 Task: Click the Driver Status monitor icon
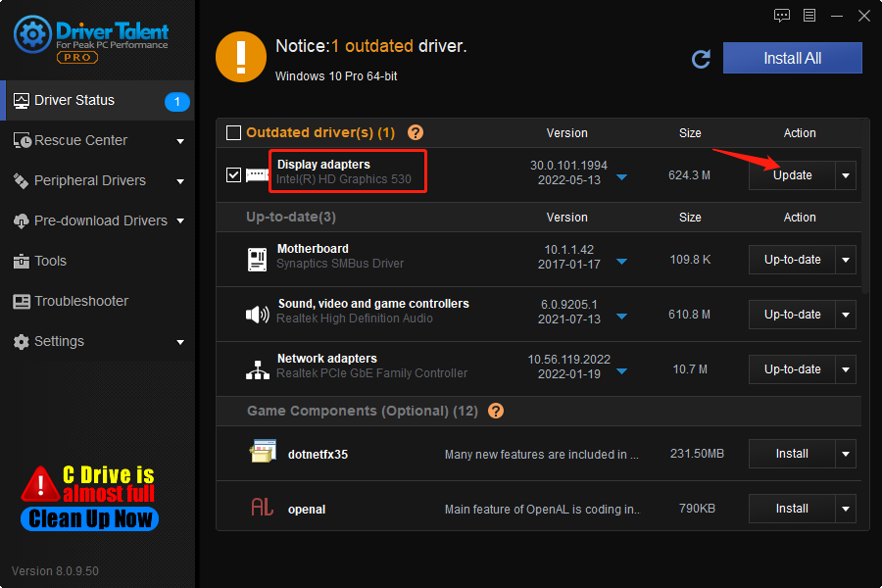click(21, 101)
